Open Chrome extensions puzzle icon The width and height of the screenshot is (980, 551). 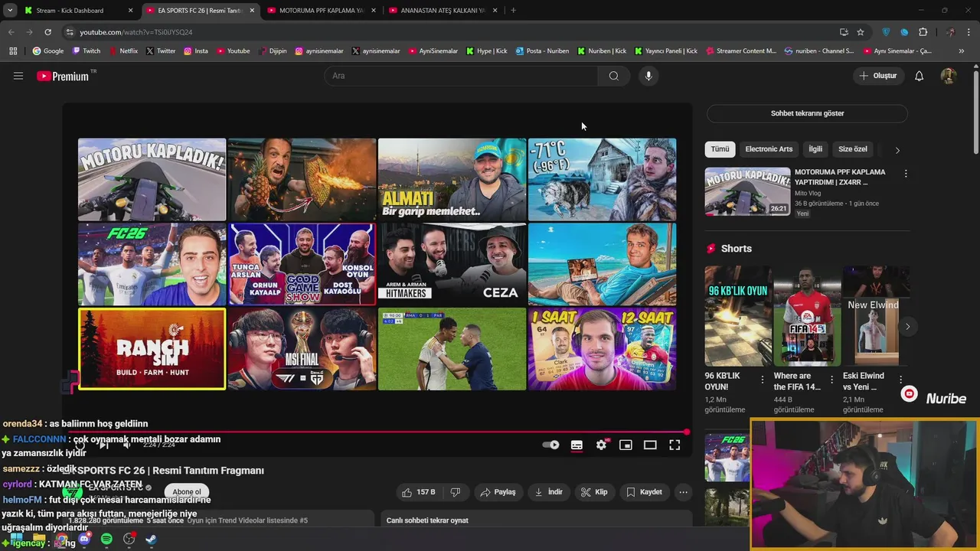coord(923,32)
